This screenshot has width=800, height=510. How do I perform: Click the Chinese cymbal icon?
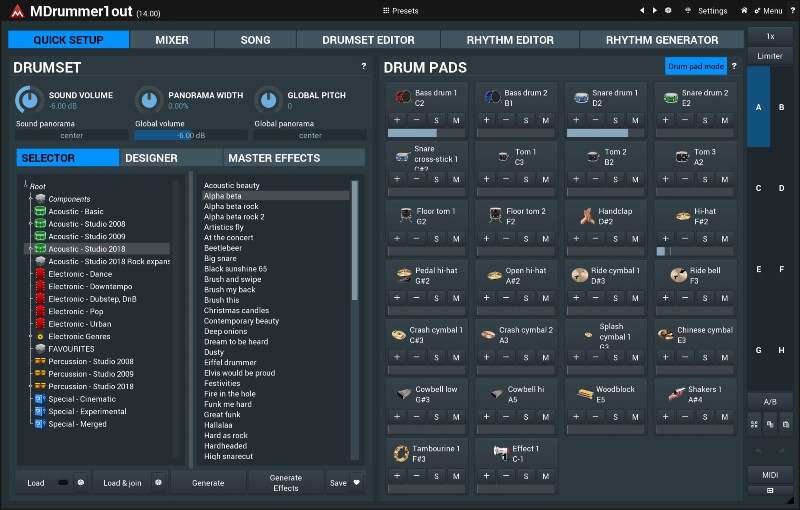click(x=666, y=335)
